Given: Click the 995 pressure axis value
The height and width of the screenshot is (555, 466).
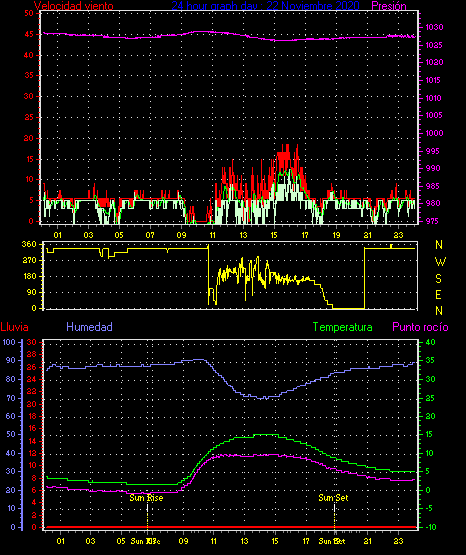Looking at the screenshot, I should (433, 151).
